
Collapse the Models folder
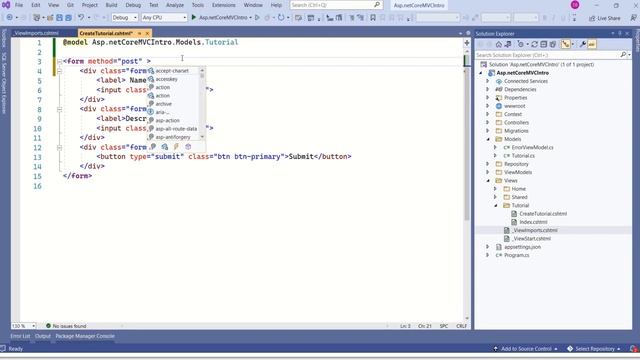pyautogui.click(x=488, y=139)
